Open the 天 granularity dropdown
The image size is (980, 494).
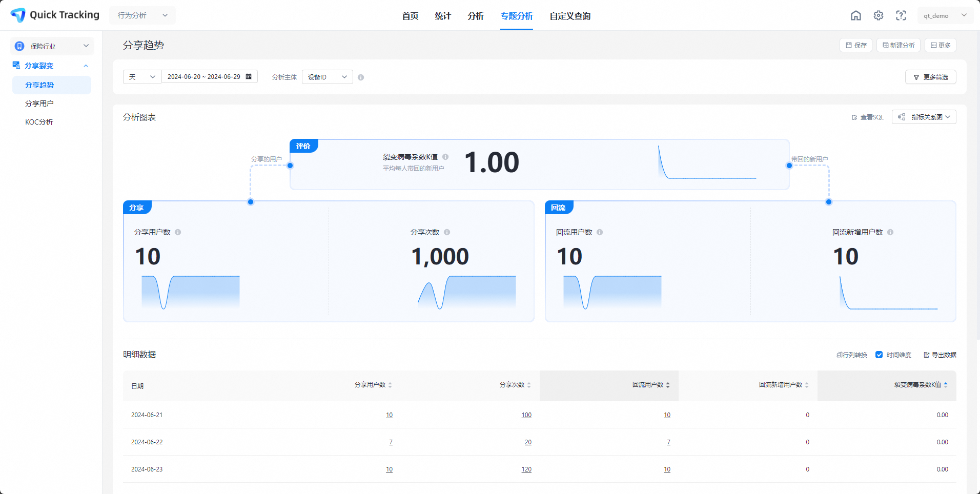[x=142, y=77]
